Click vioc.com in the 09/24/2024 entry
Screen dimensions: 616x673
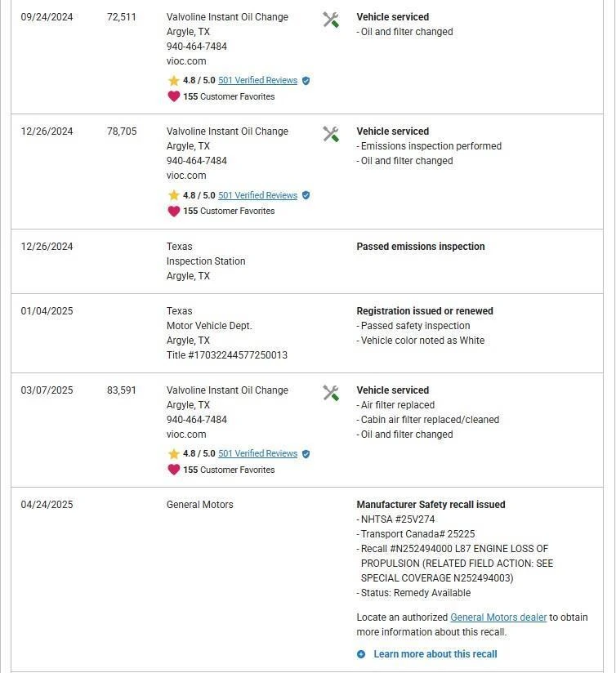[x=186, y=61]
